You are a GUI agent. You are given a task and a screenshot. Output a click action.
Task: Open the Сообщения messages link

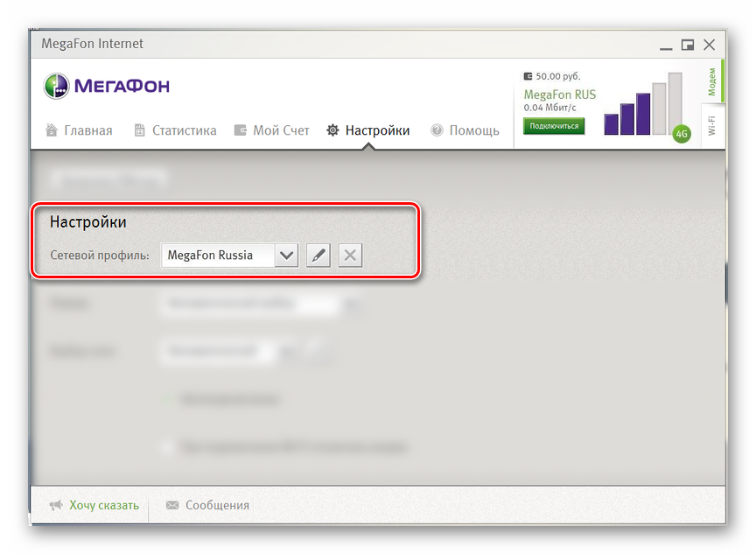218,505
